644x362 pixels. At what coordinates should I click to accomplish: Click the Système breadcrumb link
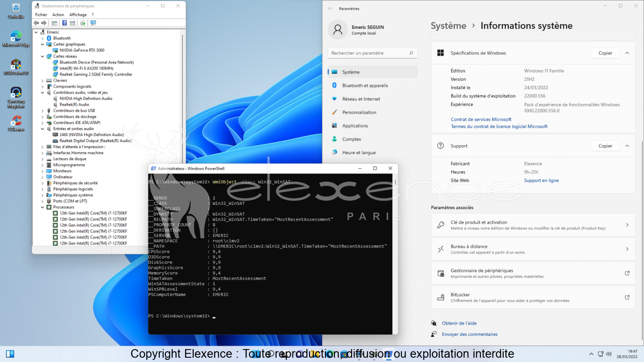coord(448,26)
